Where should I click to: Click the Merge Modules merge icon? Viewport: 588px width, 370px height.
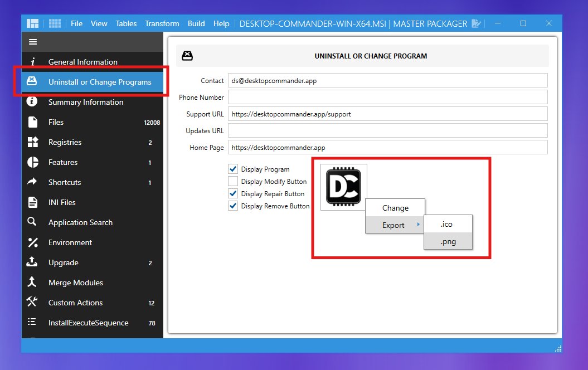[x=32, y=282]
